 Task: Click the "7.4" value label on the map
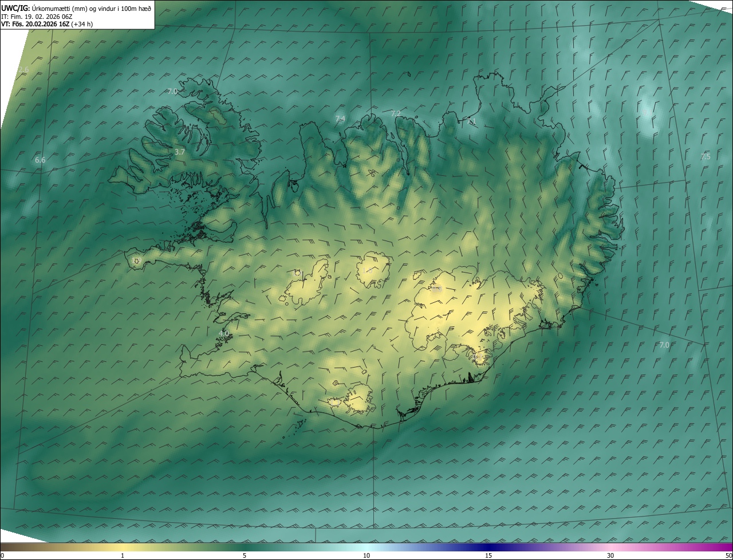[340, 119]
